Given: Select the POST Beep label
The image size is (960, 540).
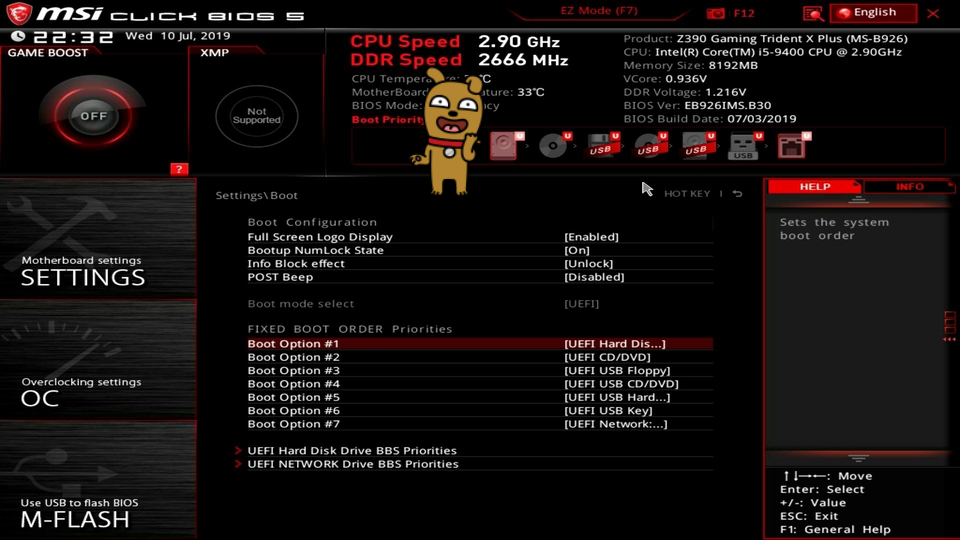Looking at the screenshot, I should 280,277.
